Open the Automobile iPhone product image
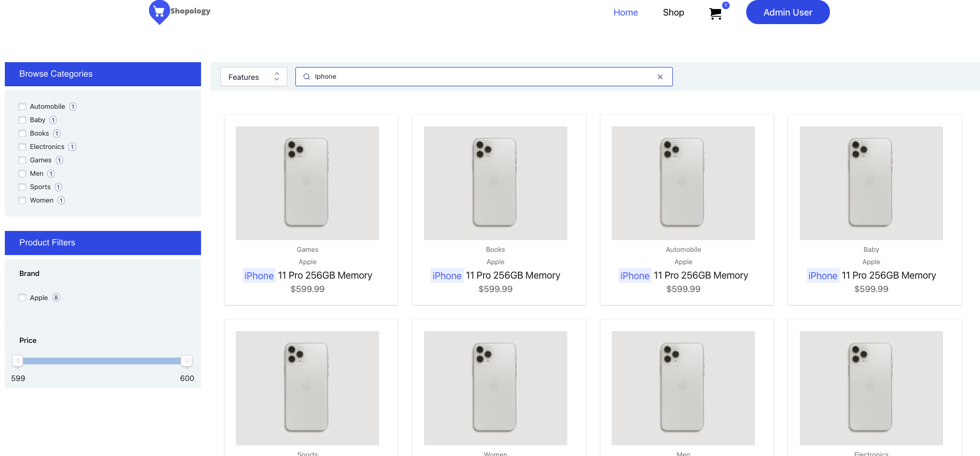The image size is (980, 456). tap(683, 183)
